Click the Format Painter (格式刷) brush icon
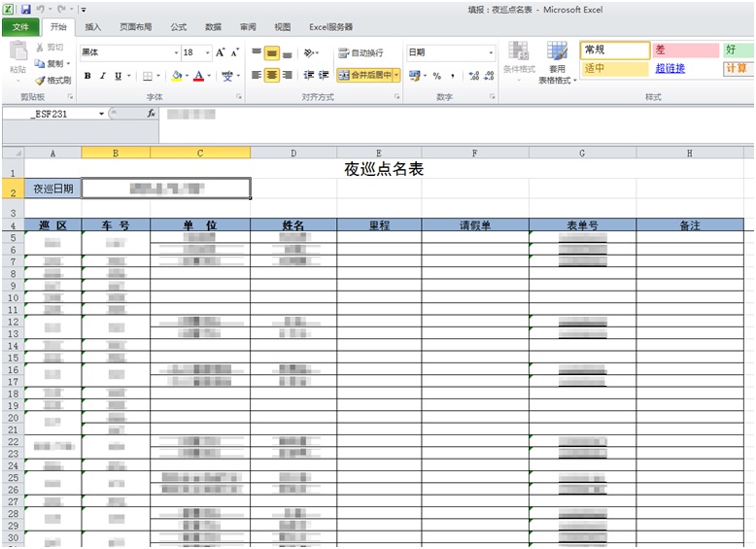Screen dimensions: 756x549 40,81
